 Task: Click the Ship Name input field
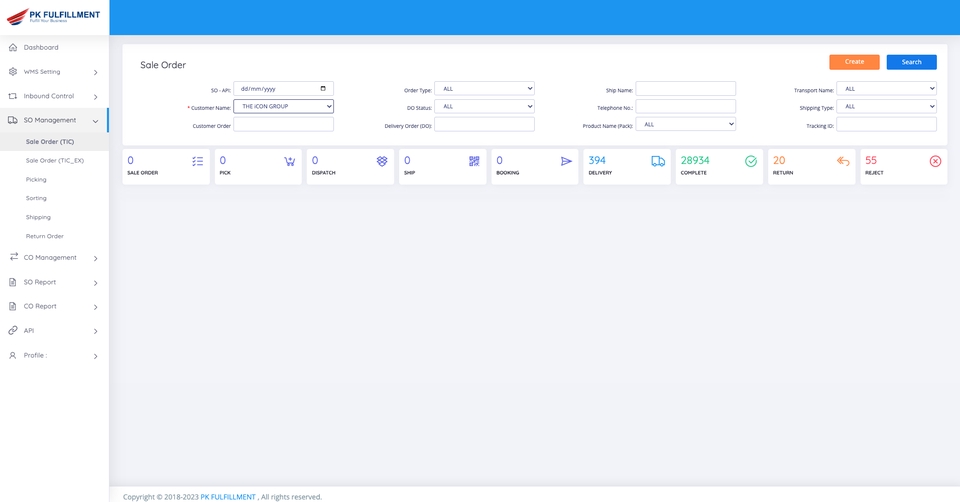[686, 89]
